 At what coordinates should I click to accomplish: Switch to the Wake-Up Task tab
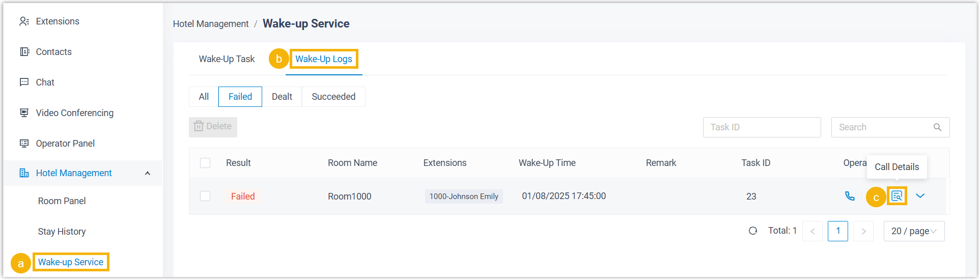(x=227, y=59)
